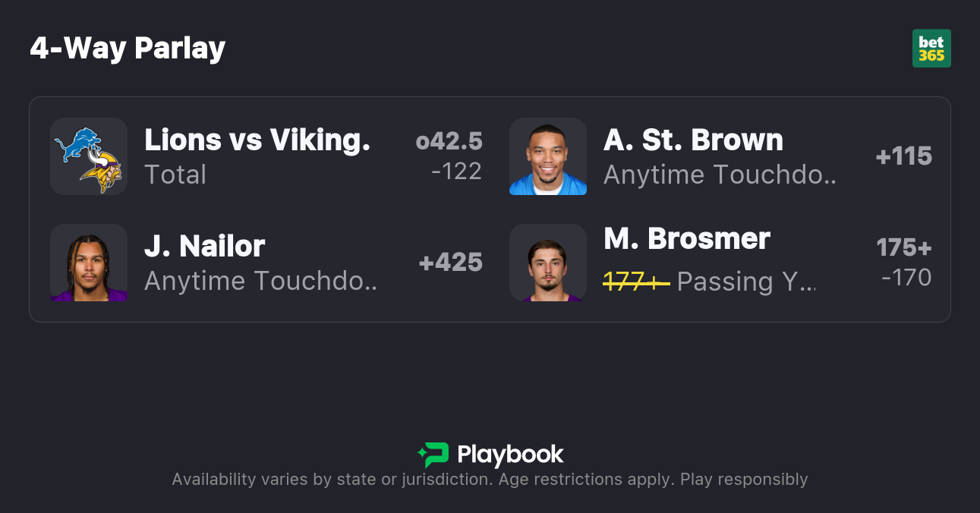Click A. St. Brown's headshot photo
Image resolution: width=980 pixels, height=513 pixels.
click(x=548, y=156)
